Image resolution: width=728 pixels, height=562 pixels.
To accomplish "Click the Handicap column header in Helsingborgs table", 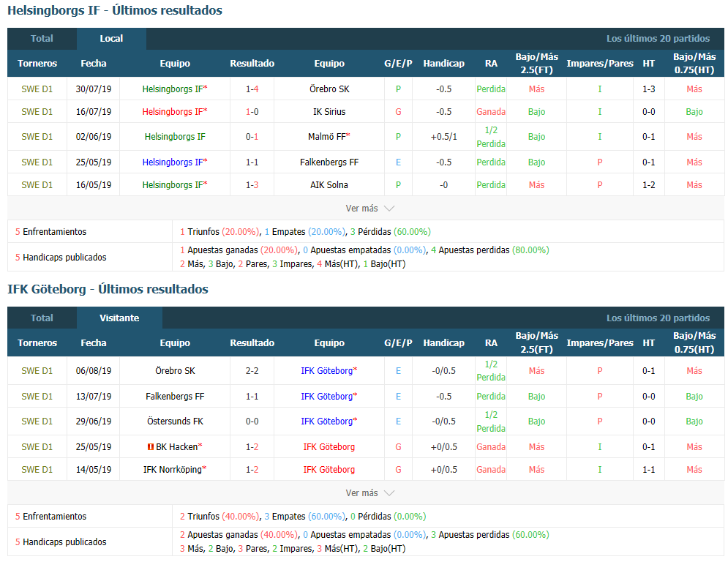I will [444, 64].
